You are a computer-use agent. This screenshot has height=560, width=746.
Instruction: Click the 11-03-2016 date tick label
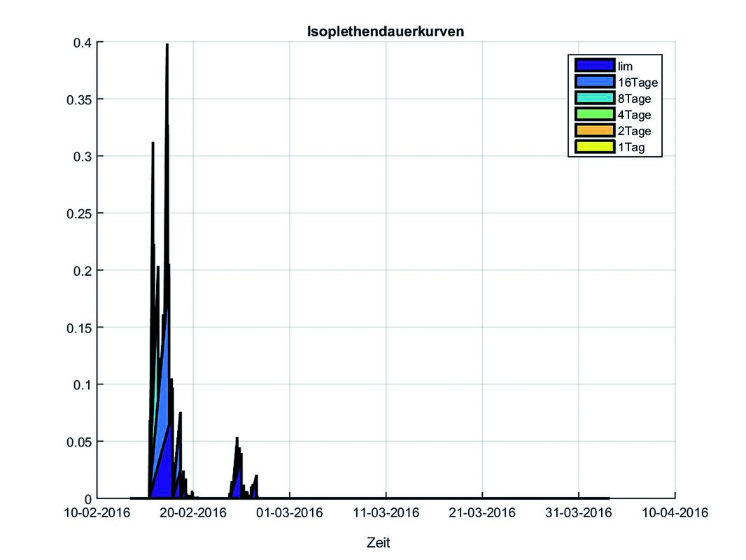click(x=386, y=513)
